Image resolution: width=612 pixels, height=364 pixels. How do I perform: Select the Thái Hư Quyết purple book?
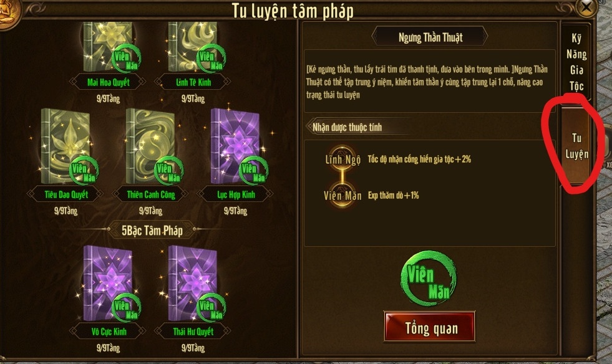click(x=192, y=284)
